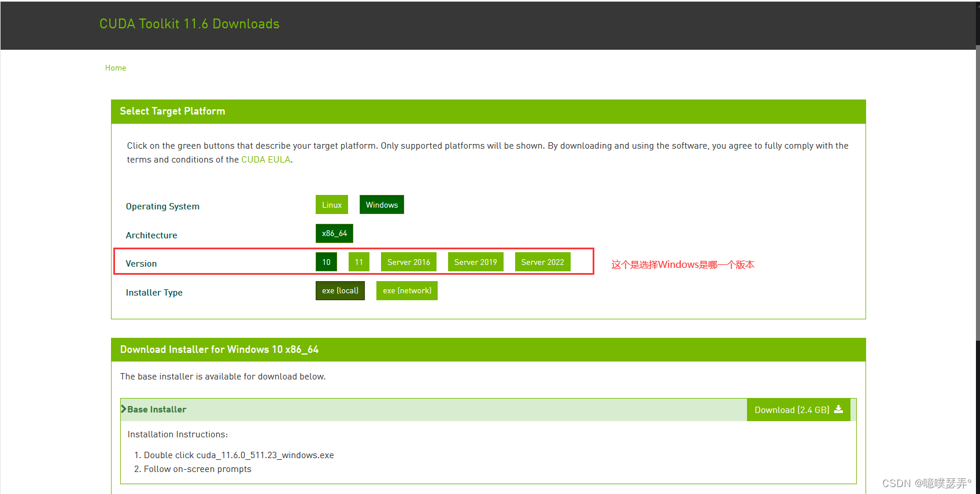This screenshot has height=494, width=980.
Task: Select the exe (network) installer type
Action: pos(407,291)
